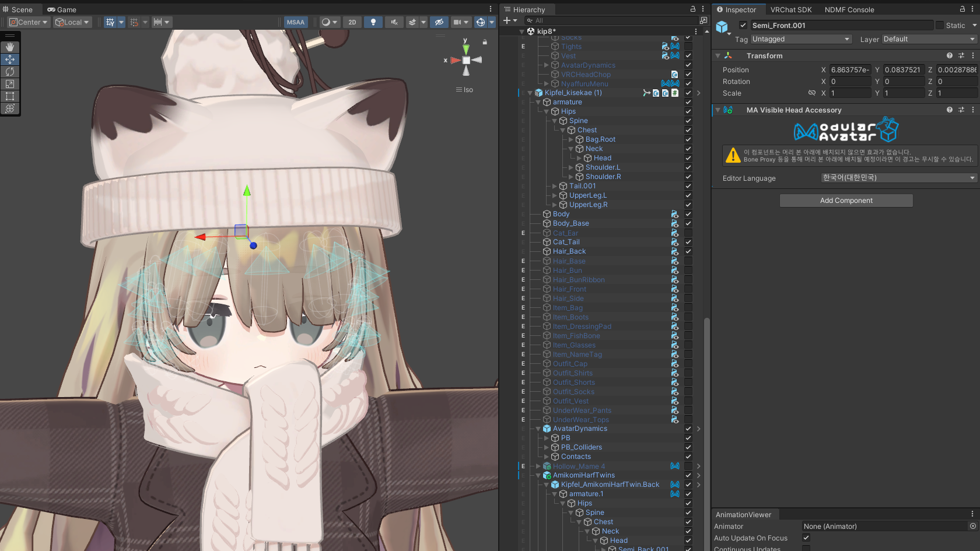Select the Move tool
The image size is (980, 551).
pos(10,59)
